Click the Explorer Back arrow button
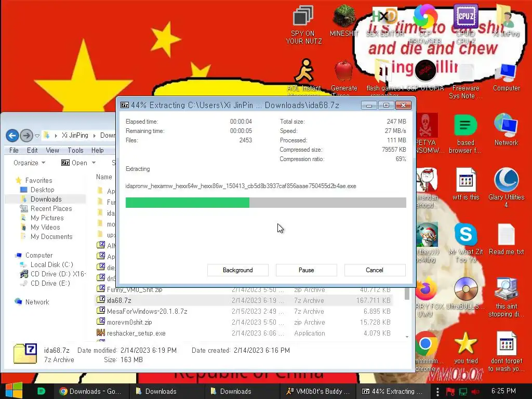 tap(12, 136)
